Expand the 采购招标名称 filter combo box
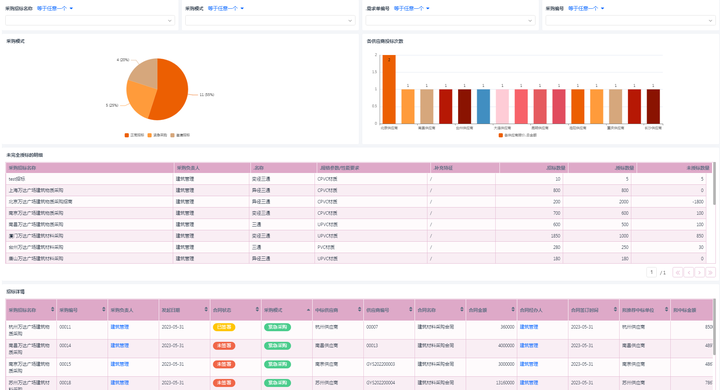This screenshot has height=390, width=720. 90,21
